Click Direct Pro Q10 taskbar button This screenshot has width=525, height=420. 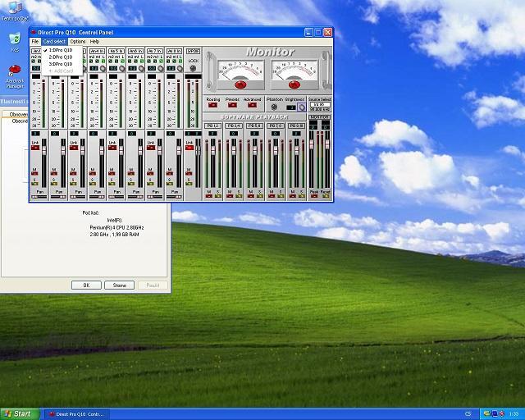click(x=76, y=414)
